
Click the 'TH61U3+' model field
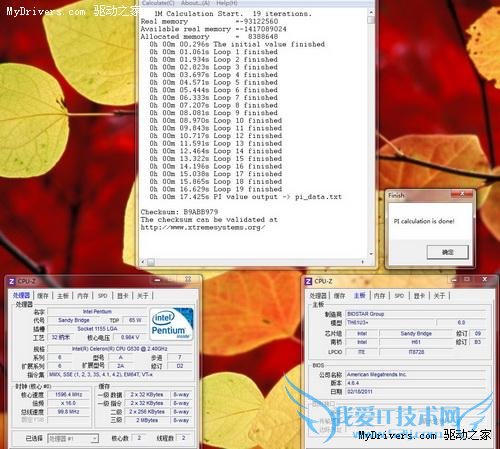[x=391, y=323]
